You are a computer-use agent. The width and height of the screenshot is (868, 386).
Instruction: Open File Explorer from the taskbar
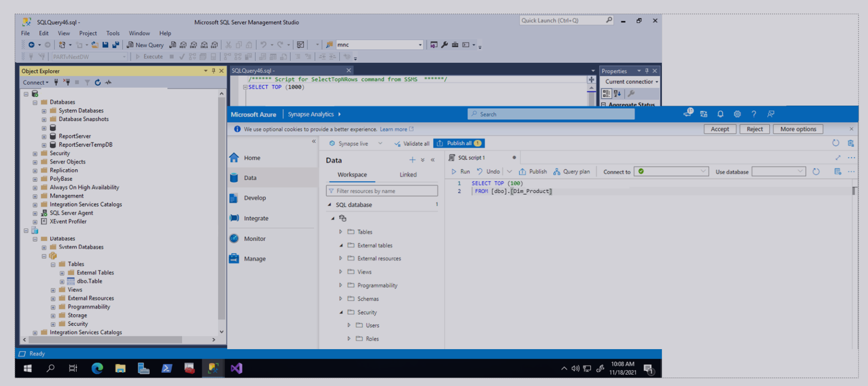[x=121, y=369]
